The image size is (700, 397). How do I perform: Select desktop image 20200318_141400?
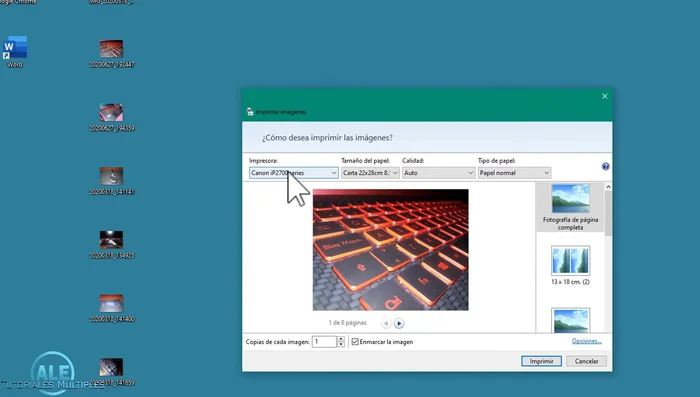coord(111,308)
